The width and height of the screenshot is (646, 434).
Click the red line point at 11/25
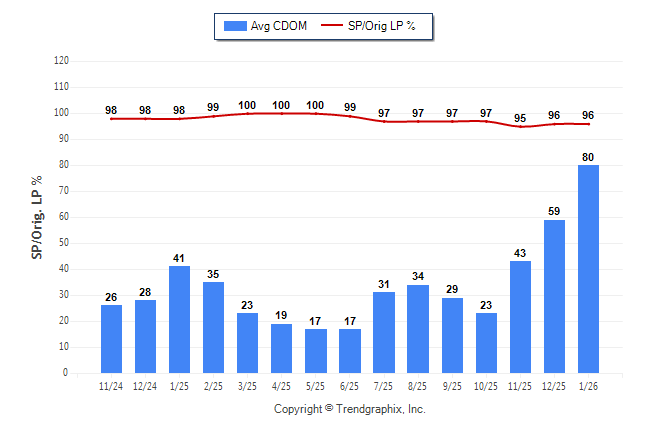pyautogui.click(x=520, y=127)
